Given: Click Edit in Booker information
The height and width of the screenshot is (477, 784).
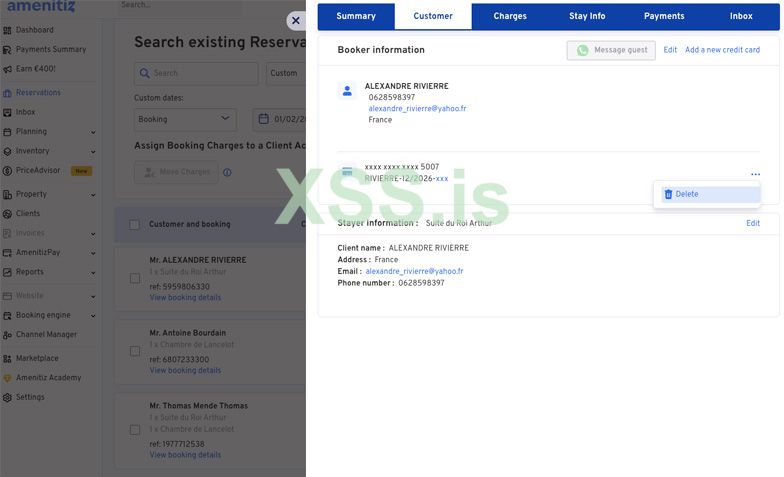Looking at the screenshot, I should tap(670, 50).
